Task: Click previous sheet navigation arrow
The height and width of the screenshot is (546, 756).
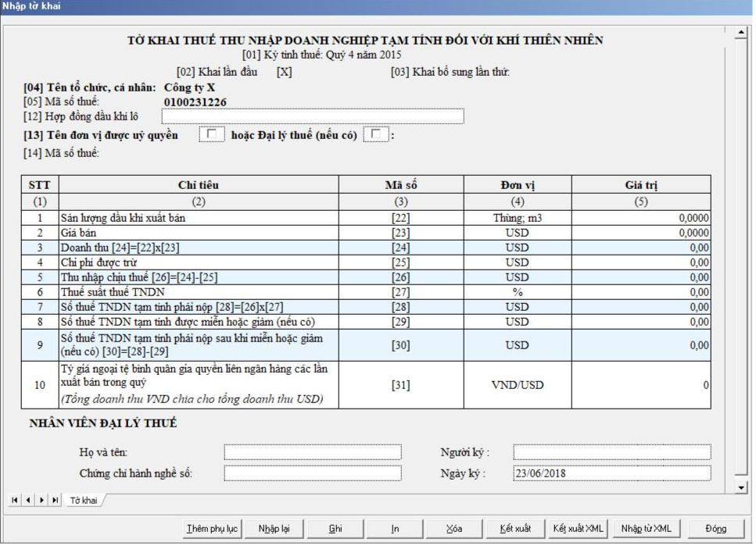Action: (27, 500)
